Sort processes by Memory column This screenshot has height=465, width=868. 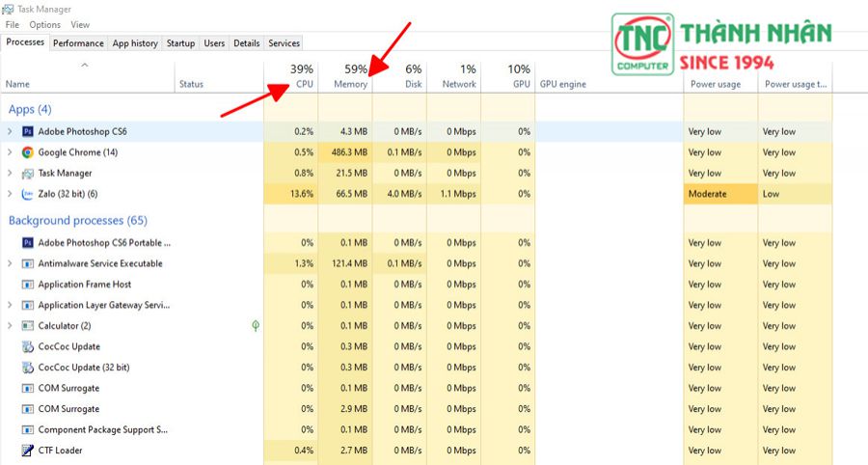345,77
